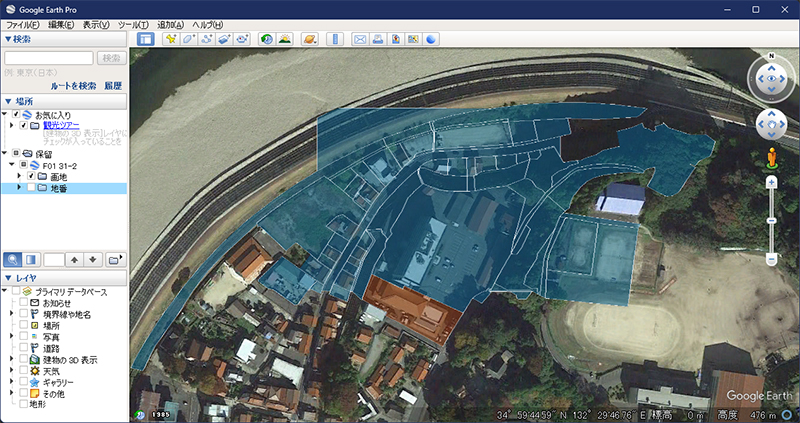
Task: Uncheck the お気に入り checkbox
Action: click(16, 114)
